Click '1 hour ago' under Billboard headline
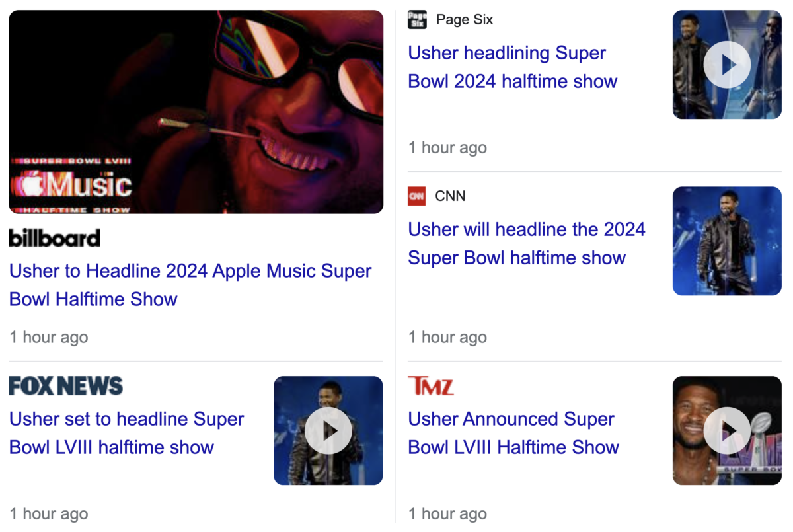 tap(49, 337)
